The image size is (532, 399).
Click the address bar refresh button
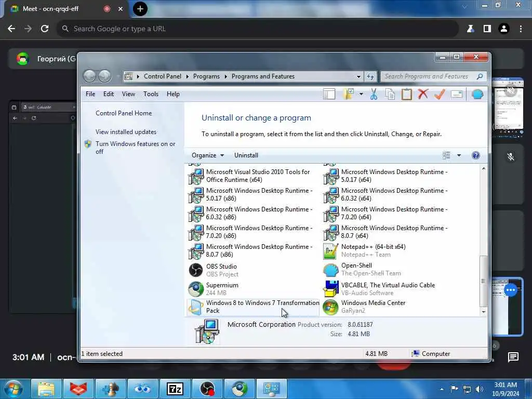(370, 77)
